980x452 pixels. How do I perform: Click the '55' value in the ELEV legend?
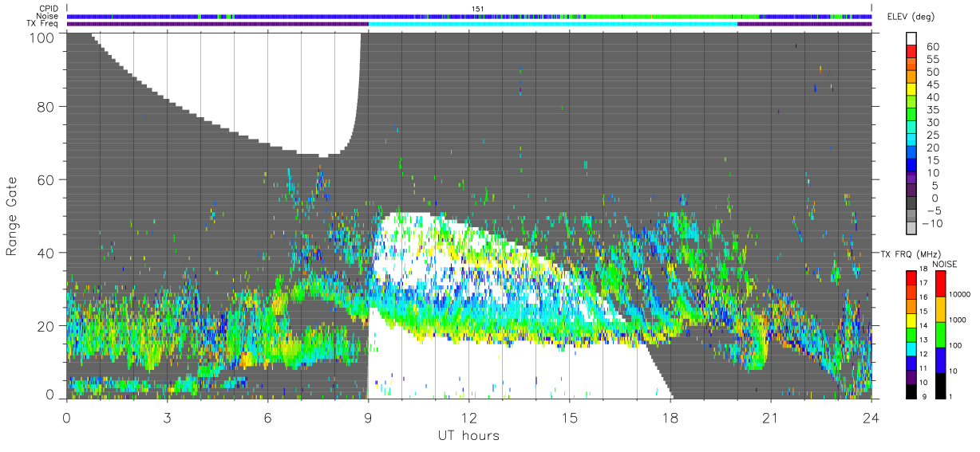pyautogui.click(x=931, y=60)
